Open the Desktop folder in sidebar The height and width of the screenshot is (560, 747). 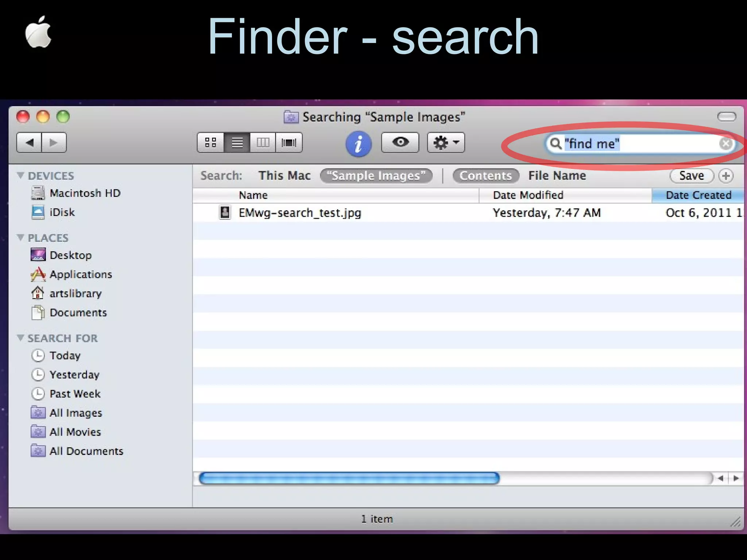click(61, 255)
